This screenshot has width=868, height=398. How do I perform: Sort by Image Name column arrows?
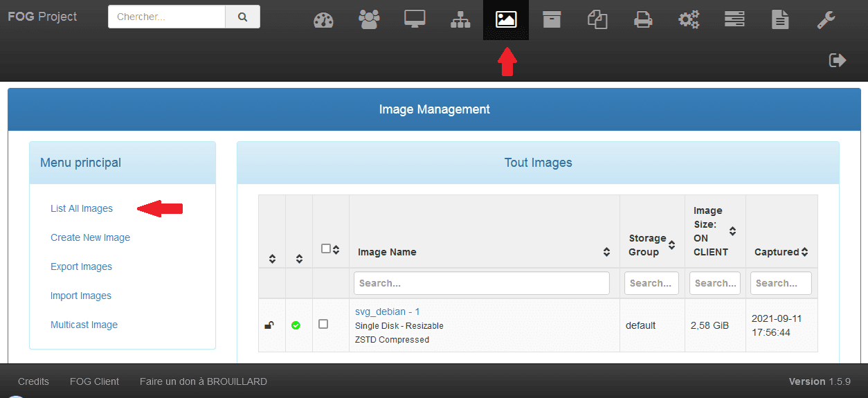[x=606, y=253]
